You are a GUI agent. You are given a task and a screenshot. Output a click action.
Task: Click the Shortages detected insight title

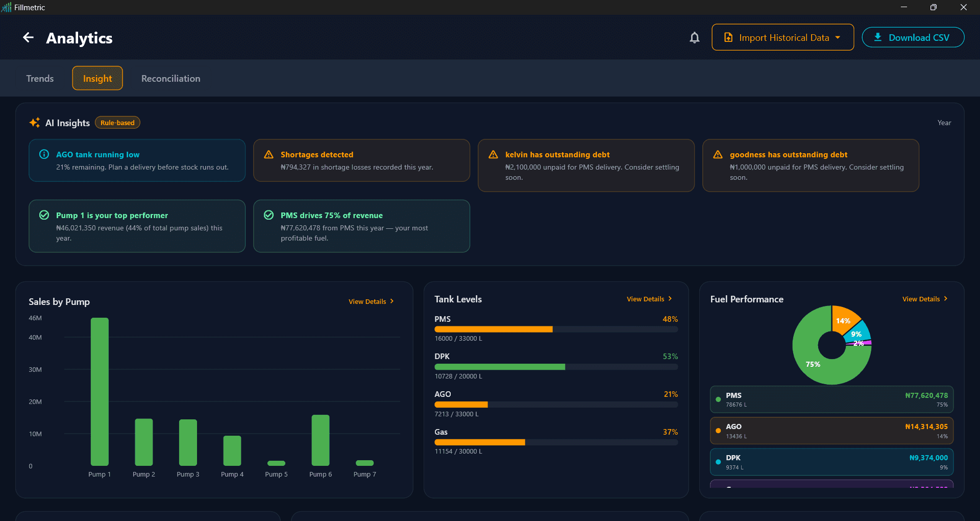pyautogui.click(x=317, y=154)
